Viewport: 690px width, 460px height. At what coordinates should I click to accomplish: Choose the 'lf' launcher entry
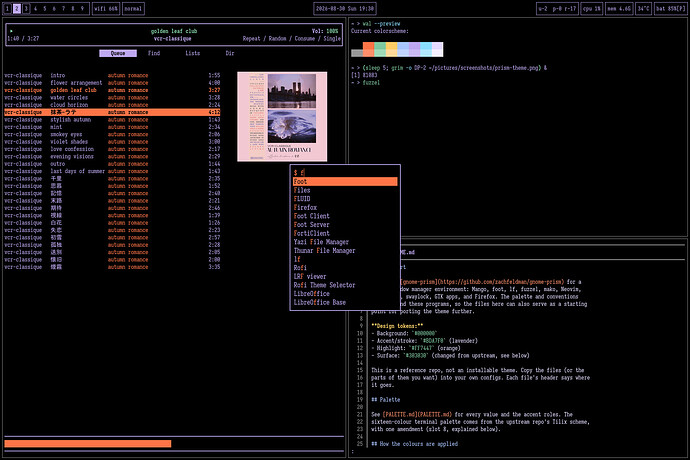345,259
